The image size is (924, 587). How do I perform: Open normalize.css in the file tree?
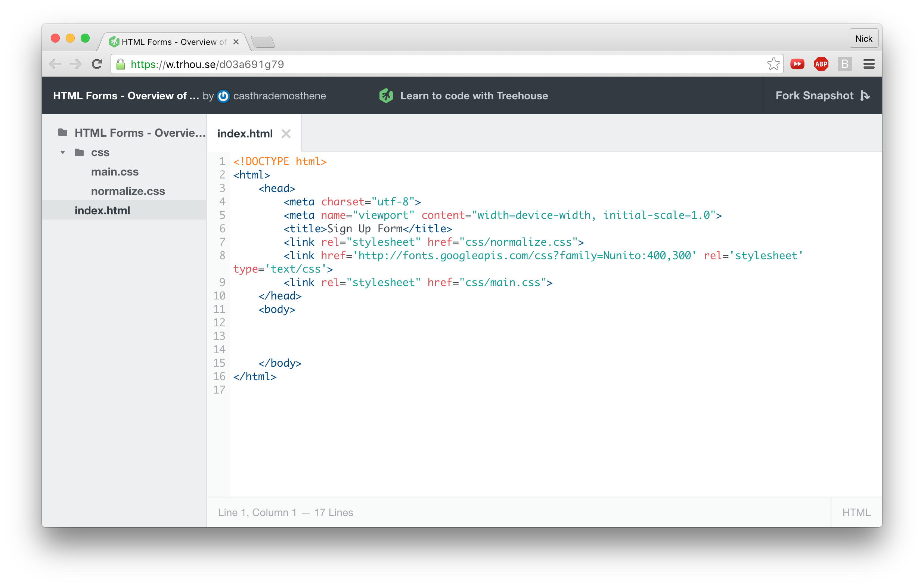point(128,191)
